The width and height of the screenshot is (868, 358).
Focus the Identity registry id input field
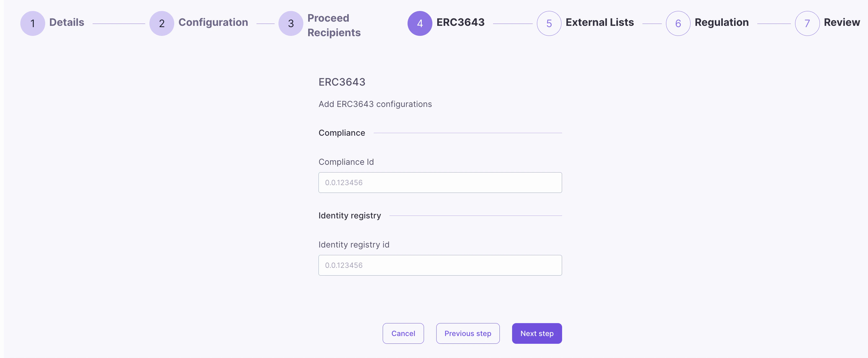[x=440, y=265]
